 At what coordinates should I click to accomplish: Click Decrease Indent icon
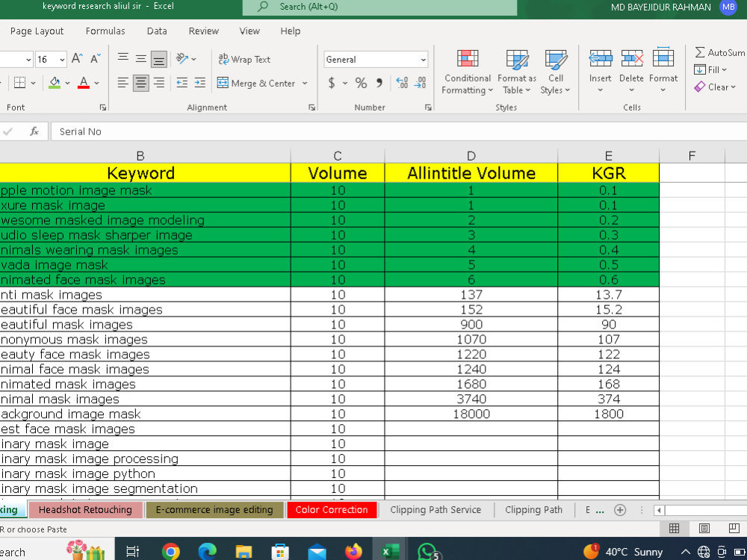[x=182, y=83]
